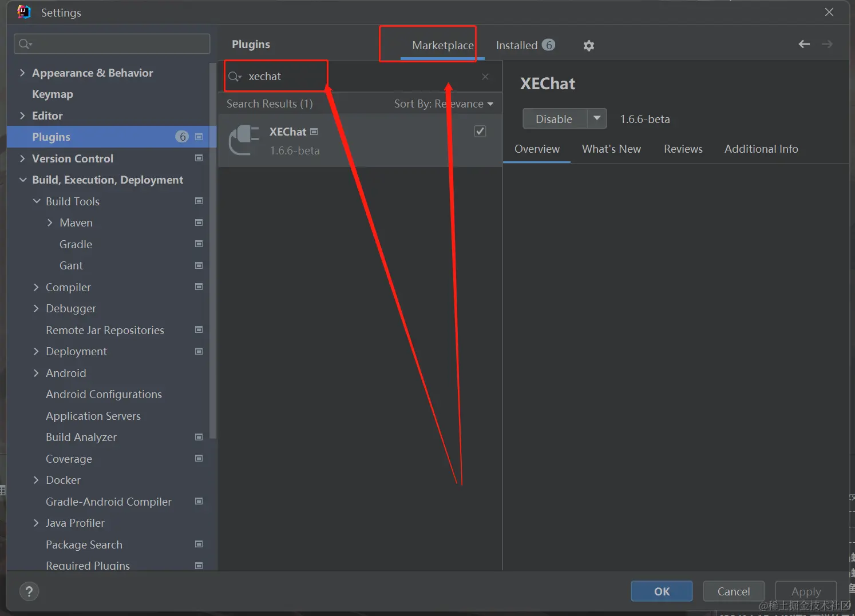This screenshot has height=616, width=855.
Task: Click the settings tree vertical scrollbar
Action: pyautogui.click(x=213, y=251)
